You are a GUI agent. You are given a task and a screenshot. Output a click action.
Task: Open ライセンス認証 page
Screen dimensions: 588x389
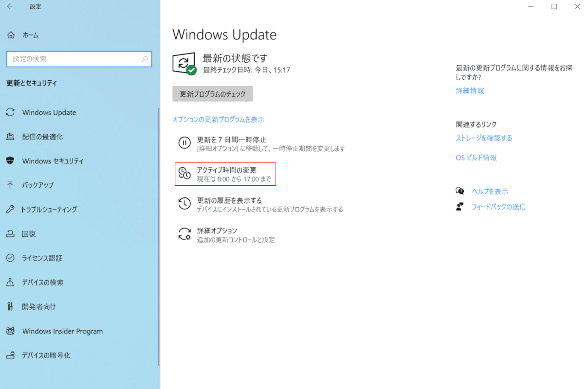(x=42, y=258)
